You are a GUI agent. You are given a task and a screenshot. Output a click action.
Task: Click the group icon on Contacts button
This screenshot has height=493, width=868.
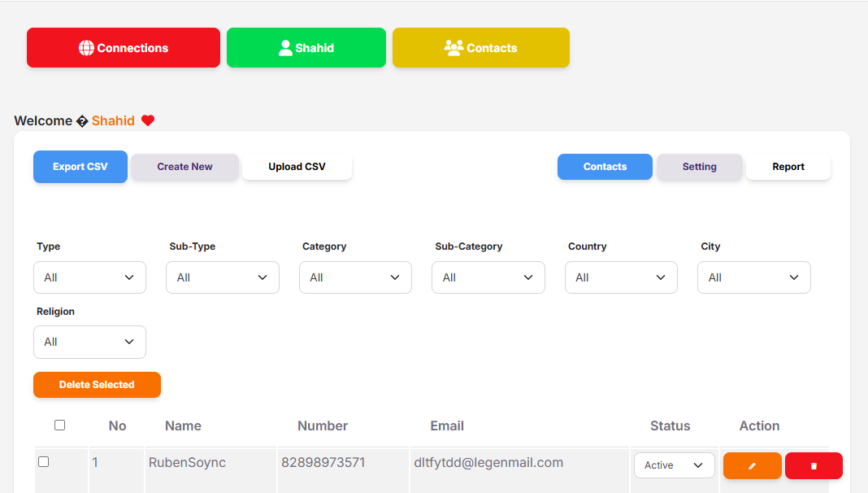point(454,48)
